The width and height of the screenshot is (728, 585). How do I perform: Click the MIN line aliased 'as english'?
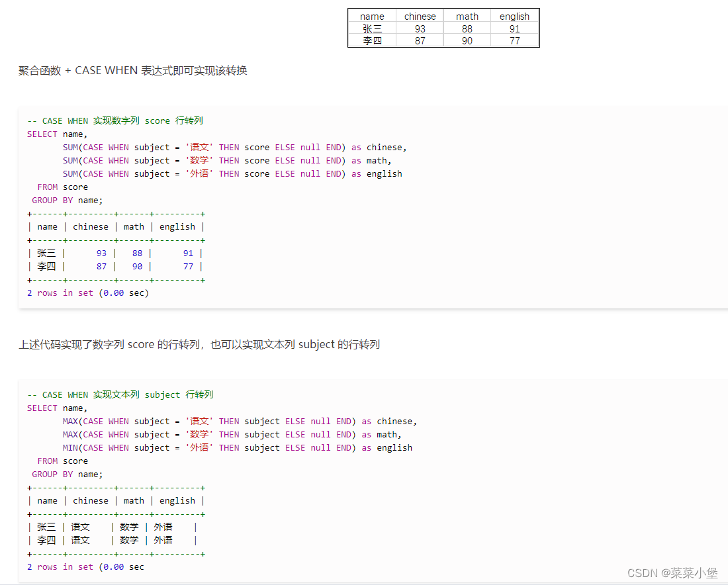pos(237,447)
